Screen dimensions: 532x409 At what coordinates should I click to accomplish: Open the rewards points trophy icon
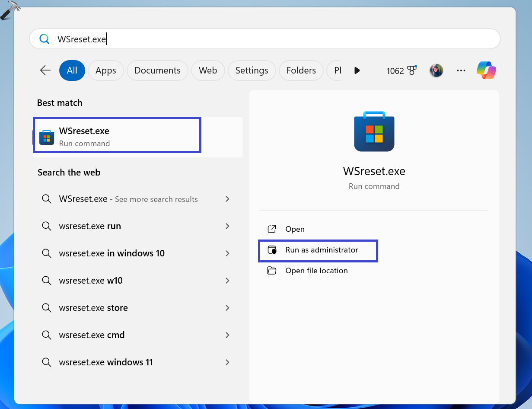coord(412,70)
